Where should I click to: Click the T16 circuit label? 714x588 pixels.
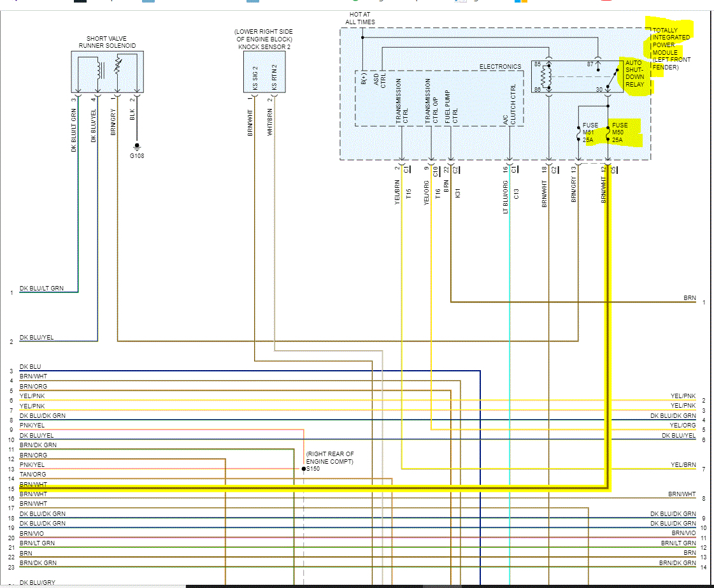(438, 194)
